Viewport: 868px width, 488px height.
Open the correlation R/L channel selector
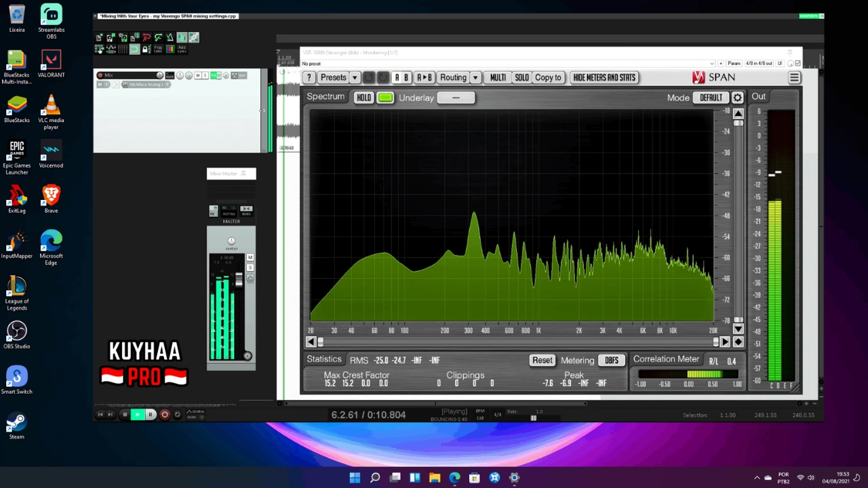713,361
